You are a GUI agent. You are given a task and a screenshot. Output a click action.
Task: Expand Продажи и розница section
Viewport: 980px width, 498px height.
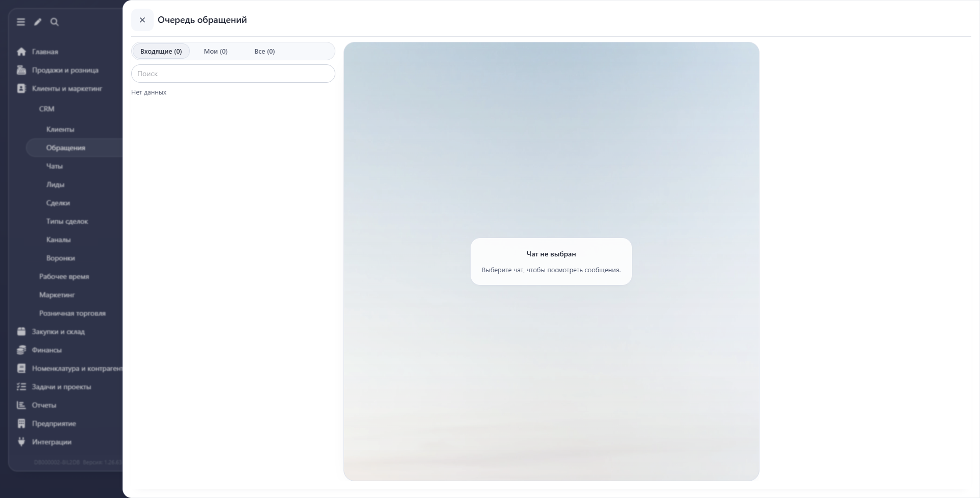point(65,70)
